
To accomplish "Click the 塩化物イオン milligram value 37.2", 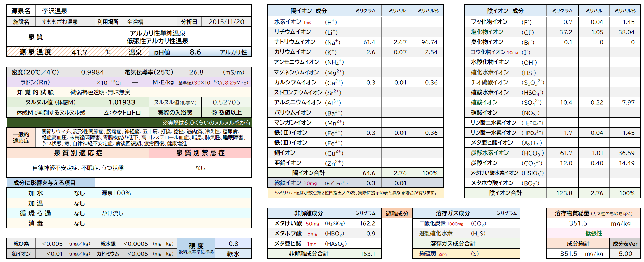I will [x=566, y=32].
